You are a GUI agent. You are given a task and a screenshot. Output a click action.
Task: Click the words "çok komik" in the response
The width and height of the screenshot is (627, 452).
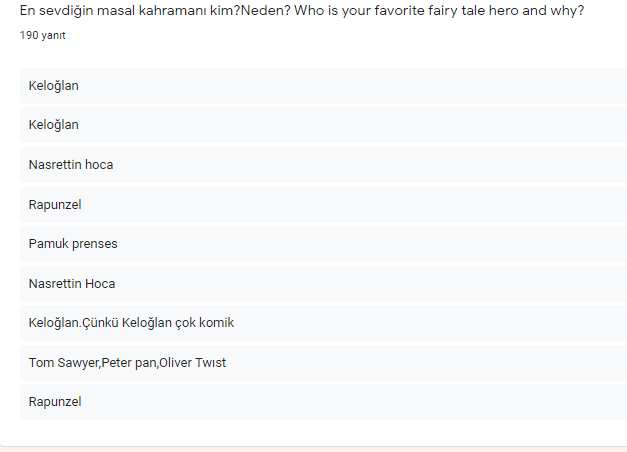point(205,323)
